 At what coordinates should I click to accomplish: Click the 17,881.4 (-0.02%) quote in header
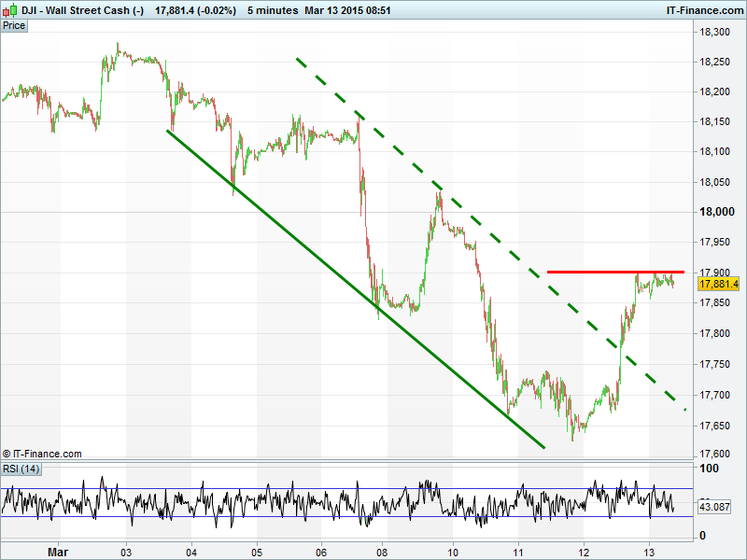195,10
